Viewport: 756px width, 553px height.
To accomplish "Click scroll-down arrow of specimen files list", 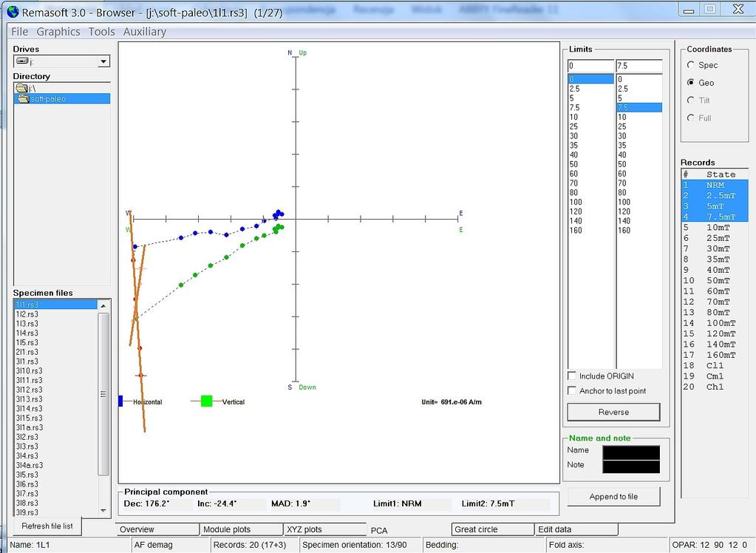I will 103,511.
